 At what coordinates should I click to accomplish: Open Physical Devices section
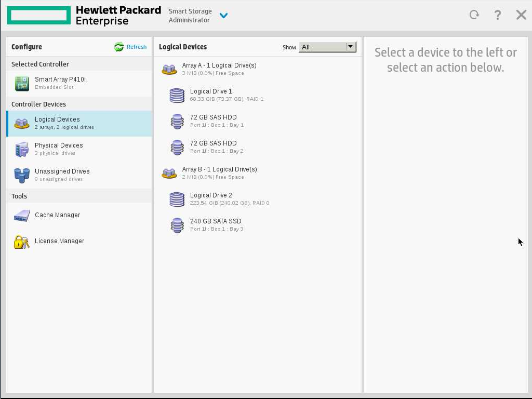79,149
